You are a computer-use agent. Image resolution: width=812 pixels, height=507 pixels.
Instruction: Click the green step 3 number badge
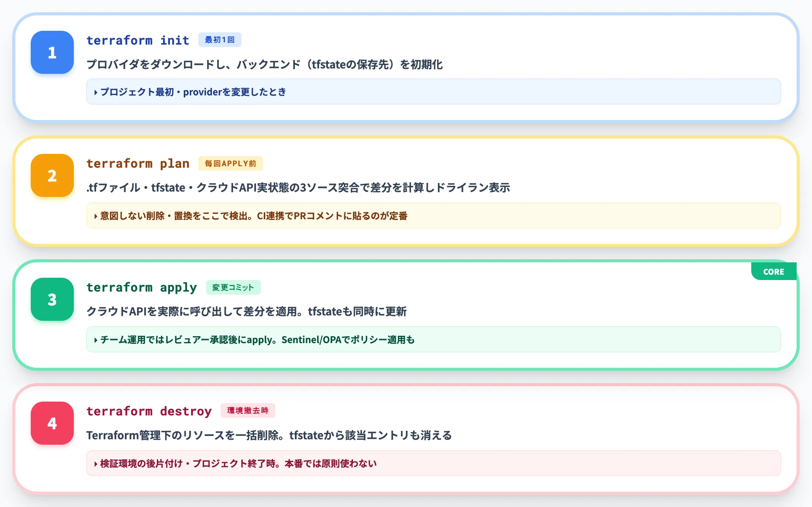[x=52, y=300]
